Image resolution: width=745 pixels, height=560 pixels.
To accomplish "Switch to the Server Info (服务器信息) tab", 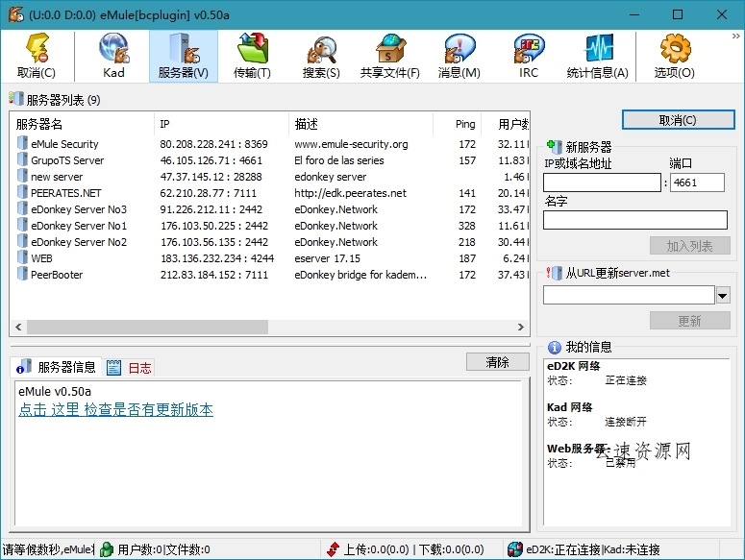I will (x=56, y=367).
